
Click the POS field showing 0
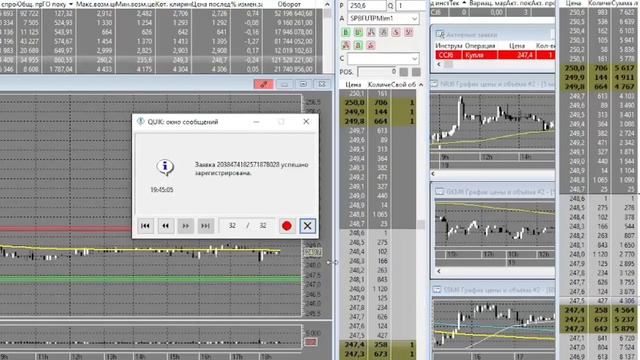point(377,72)
